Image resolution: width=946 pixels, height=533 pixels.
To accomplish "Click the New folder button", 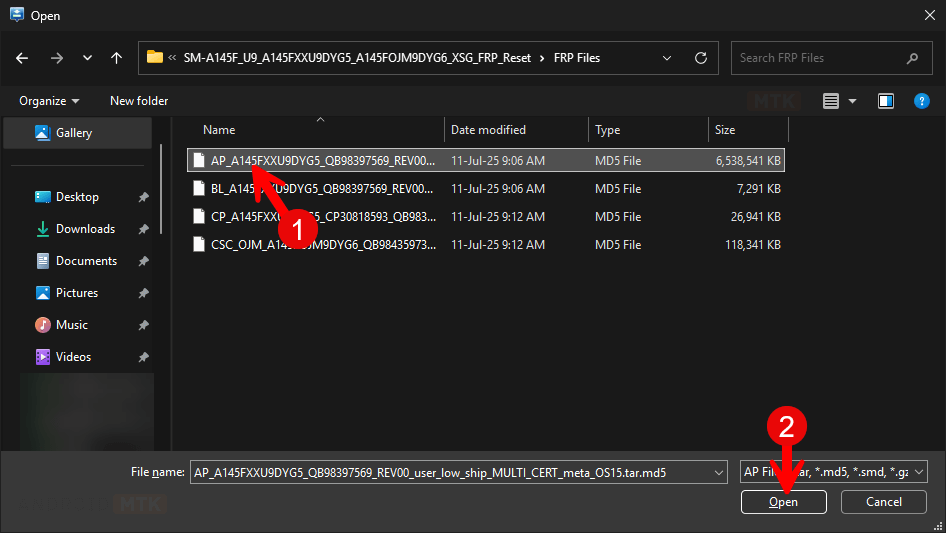I will [139, 101].
